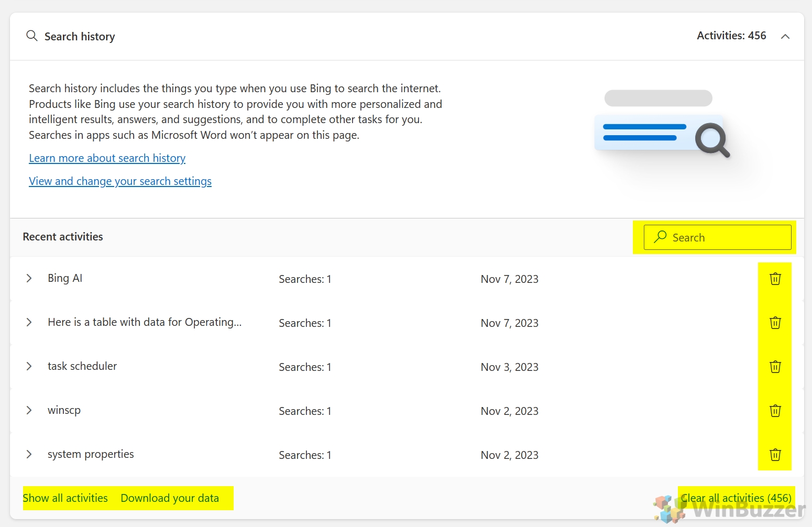Expand the task scheduler activity row
The width and height of the screenshot is (812, 527).
(29, 366)
